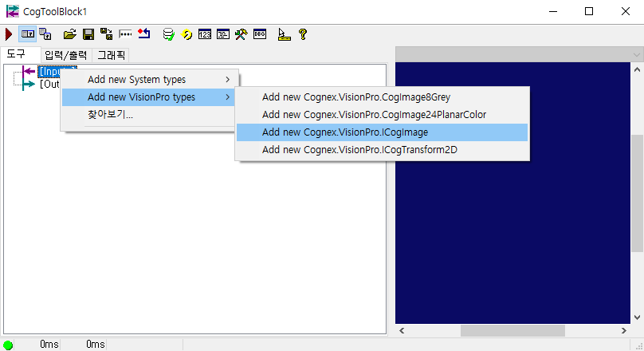Open Add new System types submenu
644x351 pixels.
(150, 79)
